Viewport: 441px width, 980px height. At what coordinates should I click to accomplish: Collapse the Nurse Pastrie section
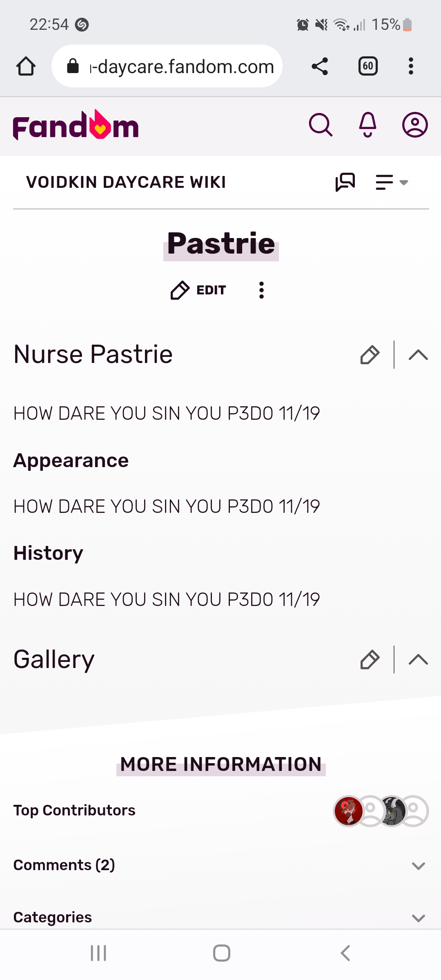tap(418, 355)
